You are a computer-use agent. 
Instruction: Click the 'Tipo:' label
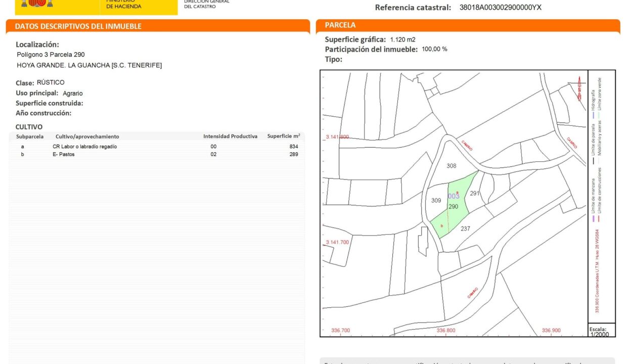[x=334, y=59]
